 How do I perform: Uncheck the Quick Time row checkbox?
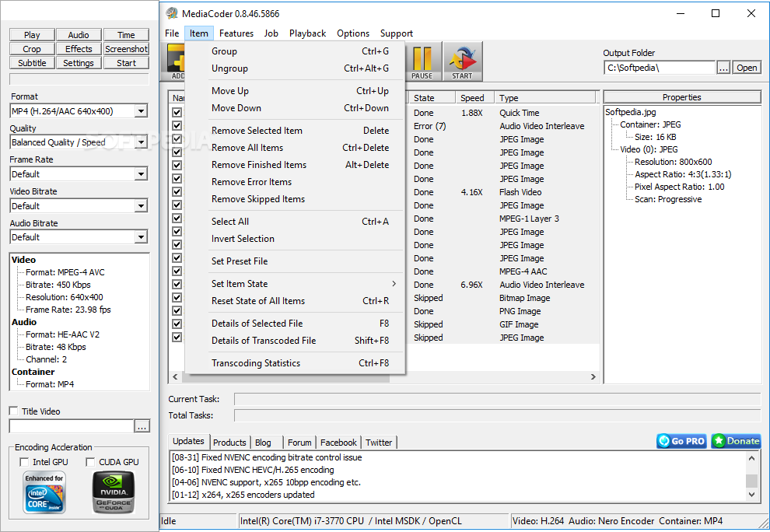(x=177, y=113)
